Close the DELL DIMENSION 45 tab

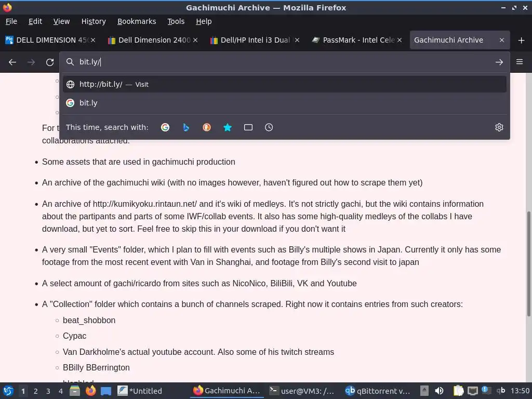pyautogui.click(x=93, y=40)
